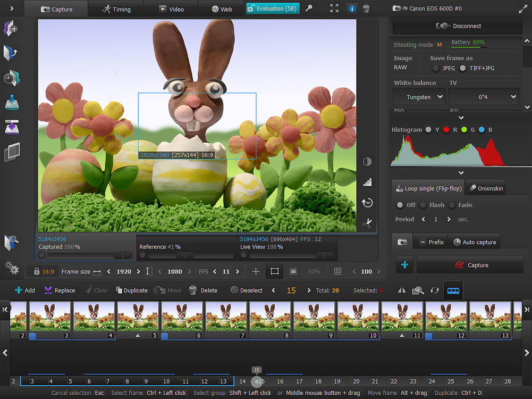Expand the section below the histogram
The image size is (532, 399).
(x=461, y=173)
